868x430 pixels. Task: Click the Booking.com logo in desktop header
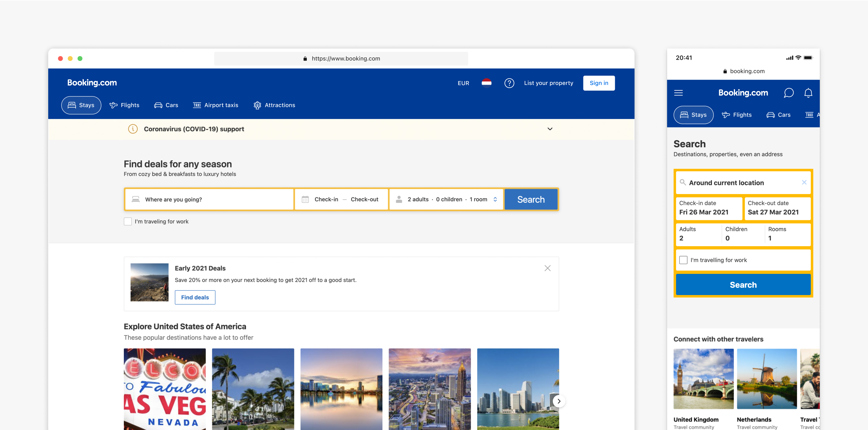pyautogui.click(x=92, y=83)
